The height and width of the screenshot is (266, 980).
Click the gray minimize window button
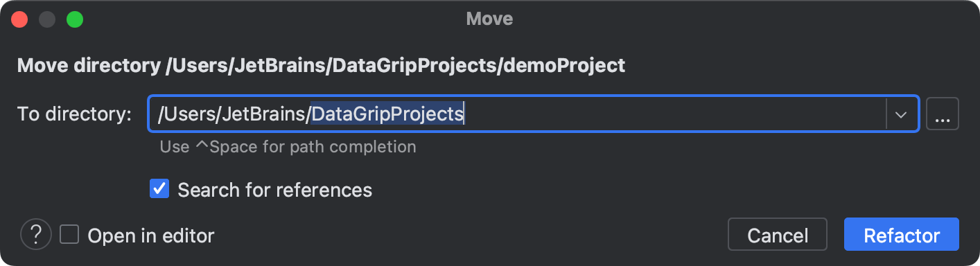[x=48, y=19]
